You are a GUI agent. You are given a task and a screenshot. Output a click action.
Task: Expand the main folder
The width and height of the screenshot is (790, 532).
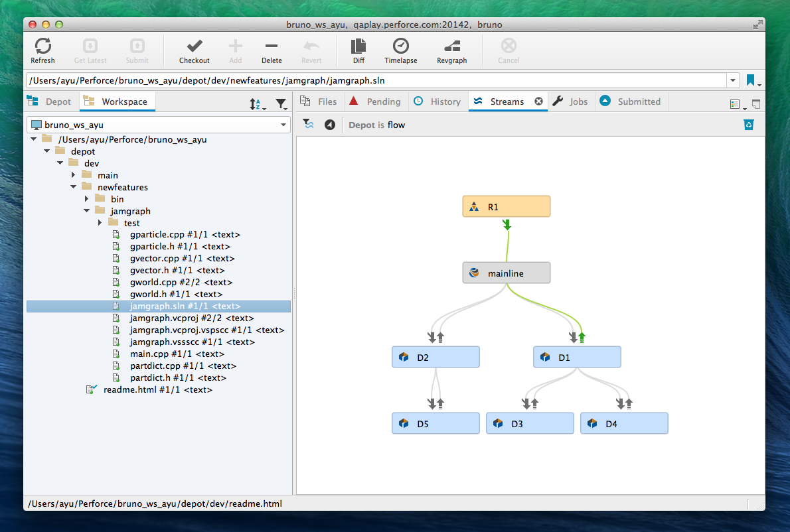(74, 175)
